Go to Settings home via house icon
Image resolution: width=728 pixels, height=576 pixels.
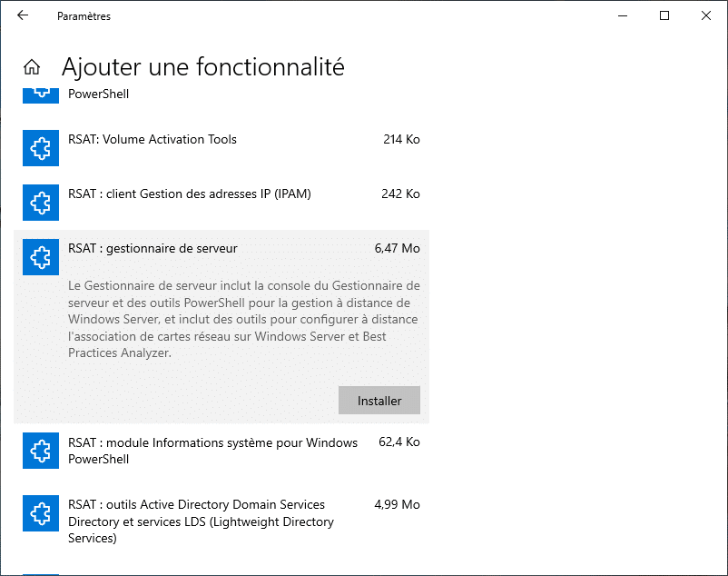(32, 67)
